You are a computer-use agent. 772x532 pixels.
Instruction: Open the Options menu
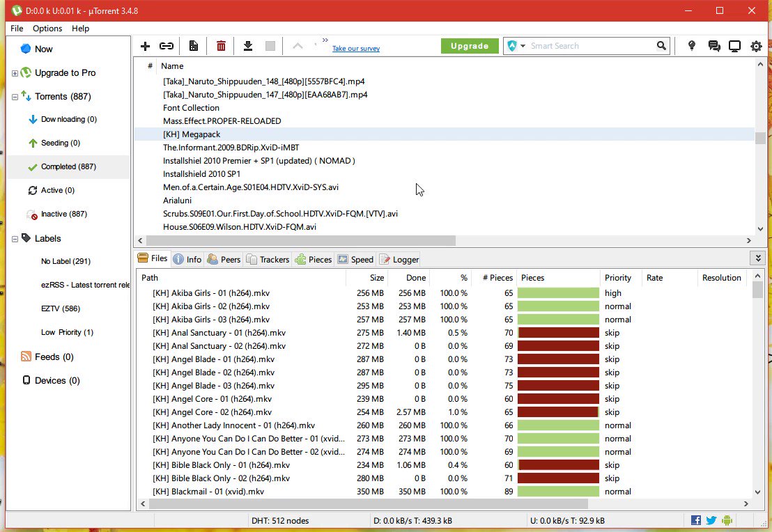click(47, 29)
